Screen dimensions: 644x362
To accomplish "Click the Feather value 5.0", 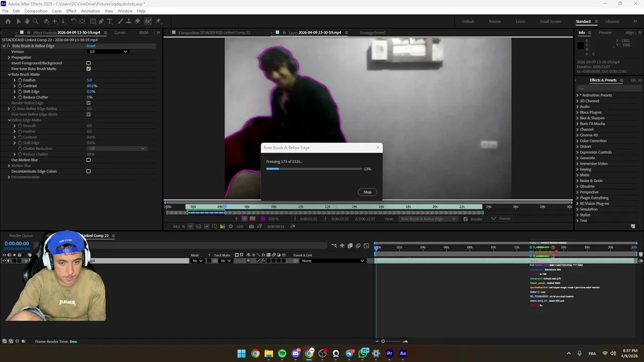I will click(x=89, y=80).
